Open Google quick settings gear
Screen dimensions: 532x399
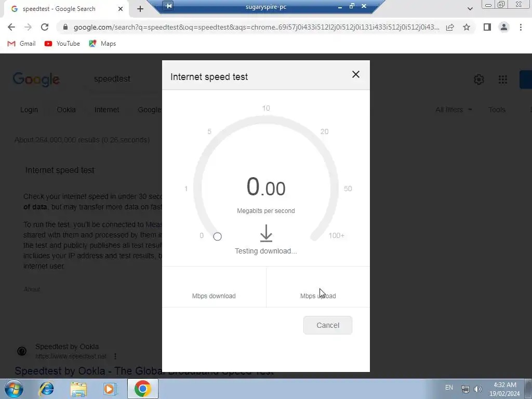pyautogui.click(x=478, y=79)
